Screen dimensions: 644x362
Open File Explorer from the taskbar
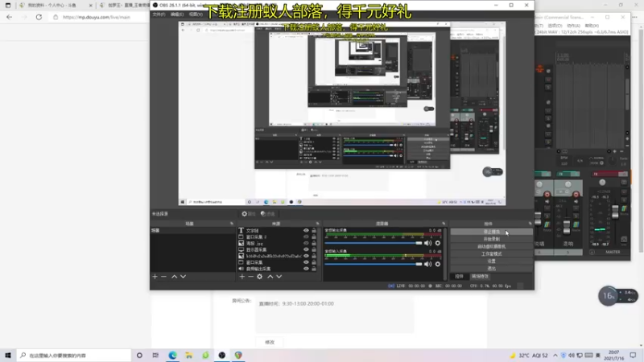189,355
